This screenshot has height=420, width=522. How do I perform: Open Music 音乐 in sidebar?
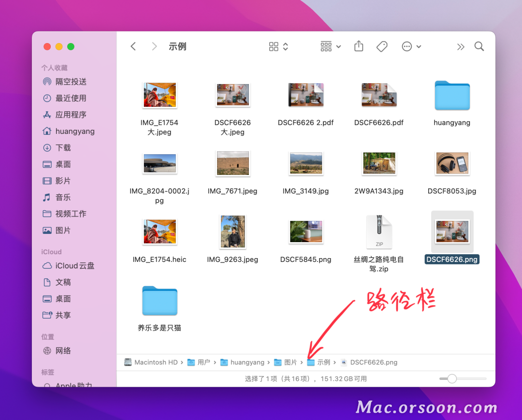tap(57, 197)
